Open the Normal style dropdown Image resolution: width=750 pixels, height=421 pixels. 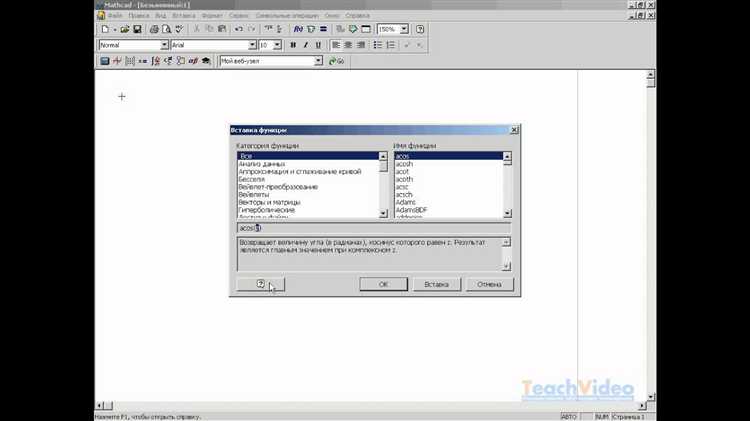point(164,45)
